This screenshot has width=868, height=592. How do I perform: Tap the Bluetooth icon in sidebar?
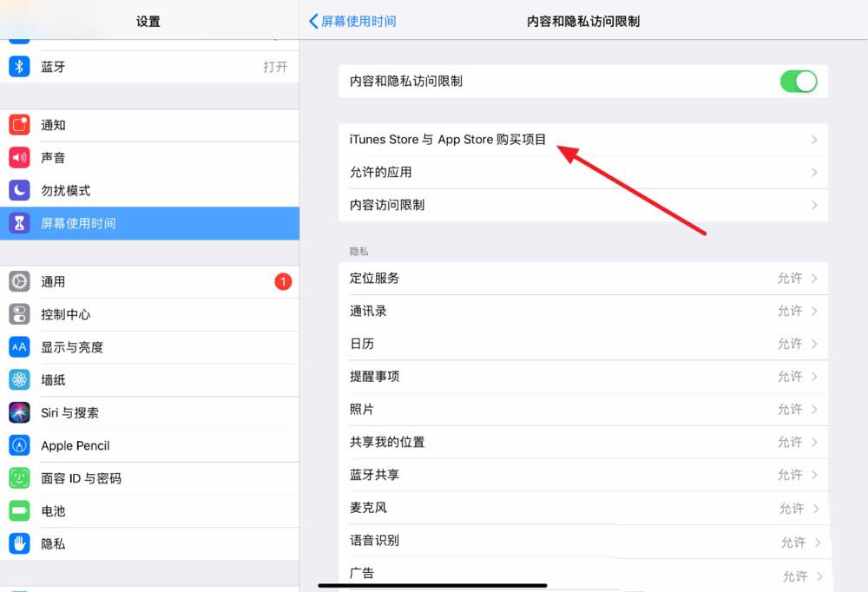[x=19, y=67]
